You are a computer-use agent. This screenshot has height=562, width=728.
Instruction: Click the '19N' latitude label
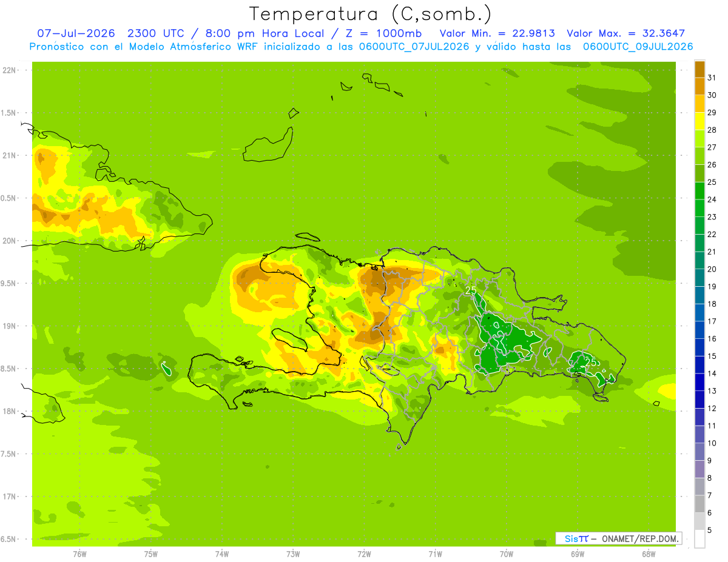coord(9,326)
